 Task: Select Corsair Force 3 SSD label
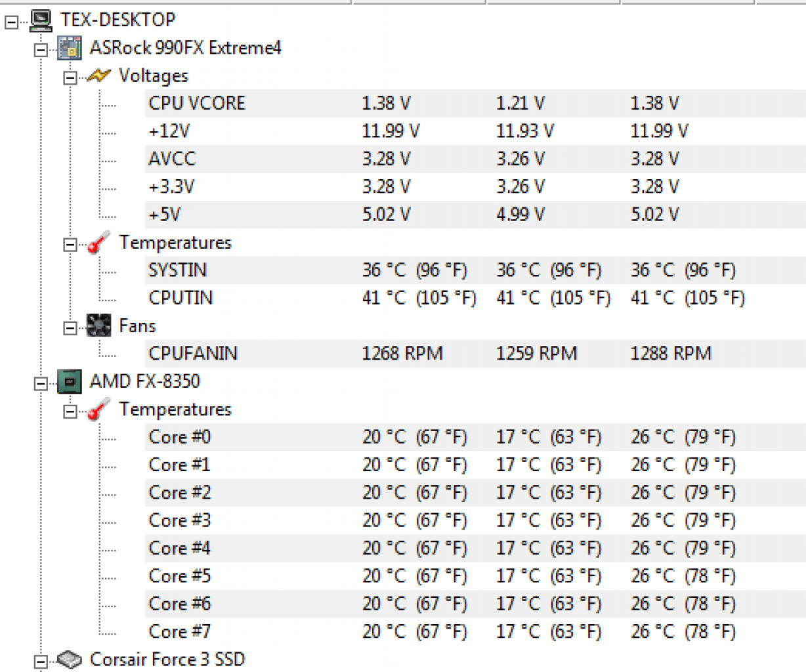pyautogui.click(x=167, y=660)
